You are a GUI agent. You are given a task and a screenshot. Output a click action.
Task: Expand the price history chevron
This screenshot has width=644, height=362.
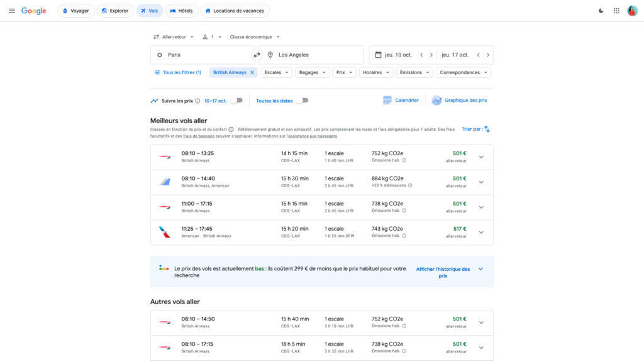click(480, 269)
